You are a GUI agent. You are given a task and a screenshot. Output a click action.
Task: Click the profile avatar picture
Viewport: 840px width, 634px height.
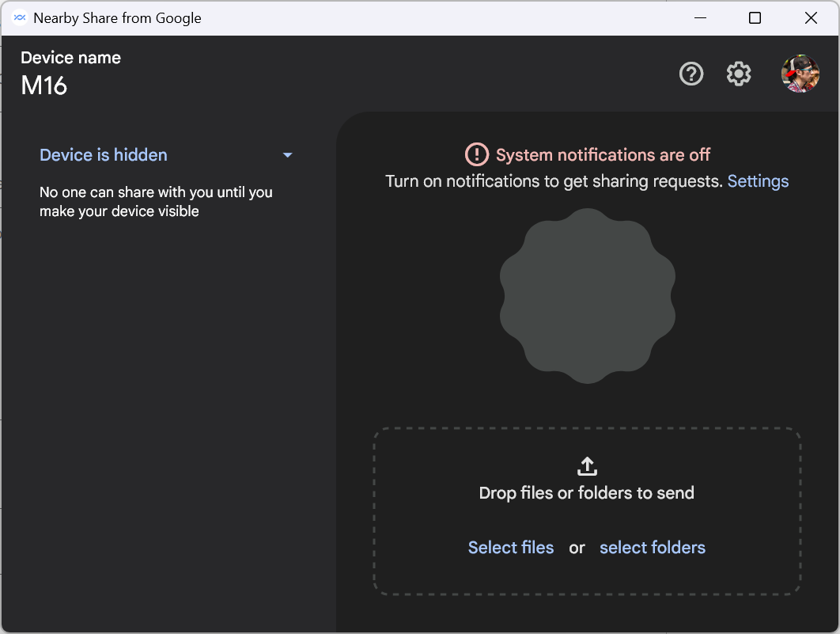click(800, 74)
